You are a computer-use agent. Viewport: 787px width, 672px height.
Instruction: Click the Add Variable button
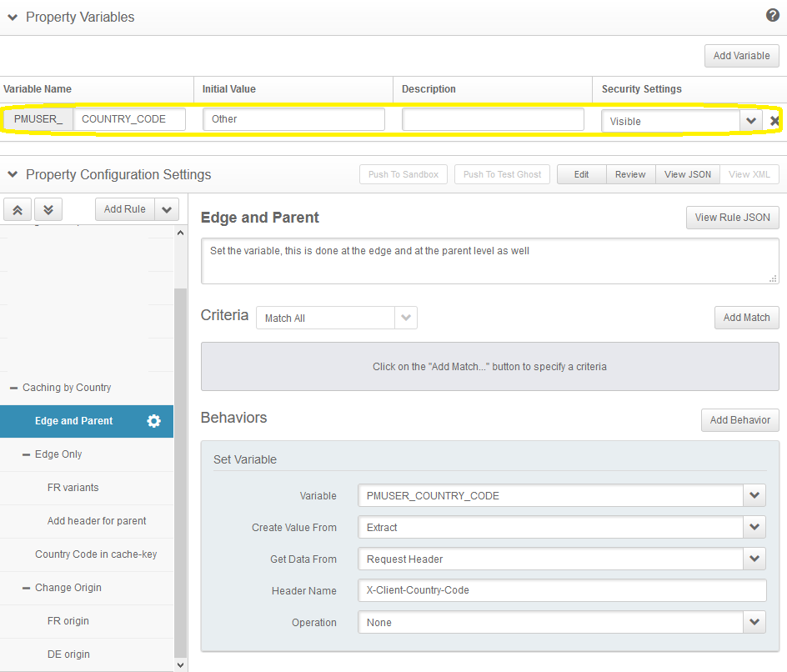[x=741, y=56]
